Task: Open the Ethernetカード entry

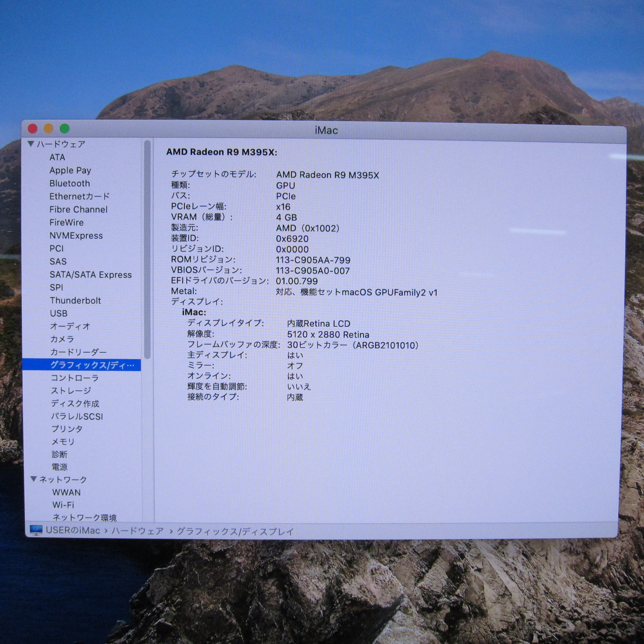Action: (x=79, y=196)
